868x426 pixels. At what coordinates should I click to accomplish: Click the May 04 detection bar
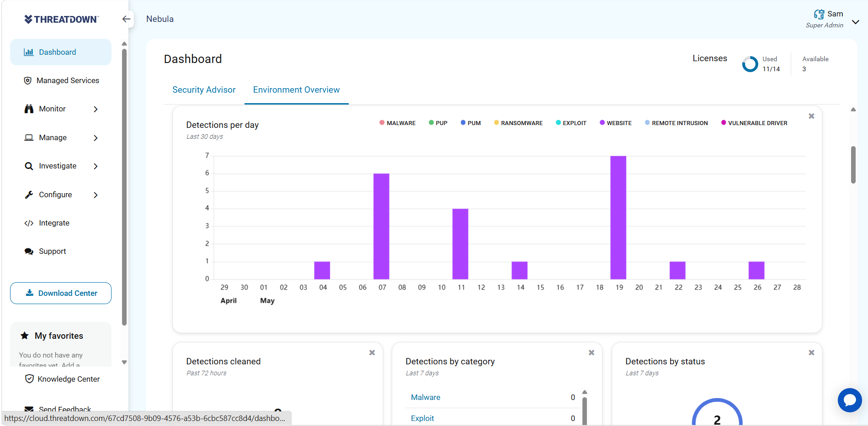[322, 270]
